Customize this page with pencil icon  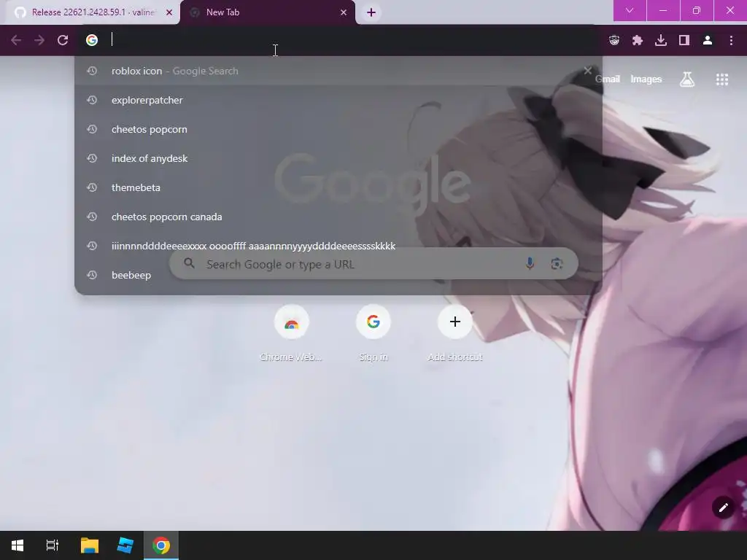[723, 507]
